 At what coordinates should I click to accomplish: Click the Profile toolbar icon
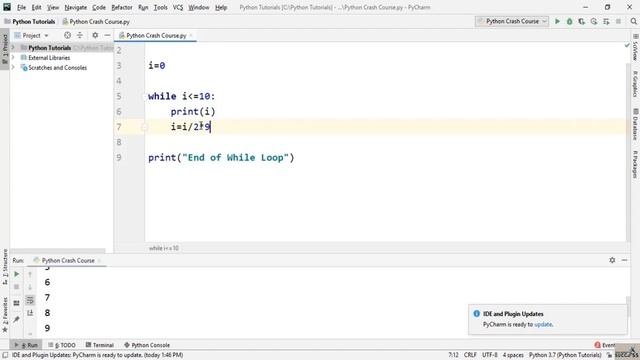[594, 21]
